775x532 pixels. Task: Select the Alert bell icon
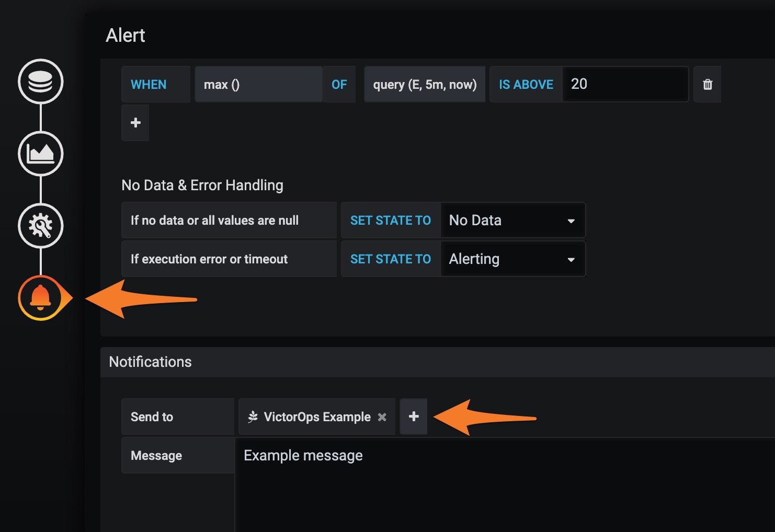tap(41, 298)
